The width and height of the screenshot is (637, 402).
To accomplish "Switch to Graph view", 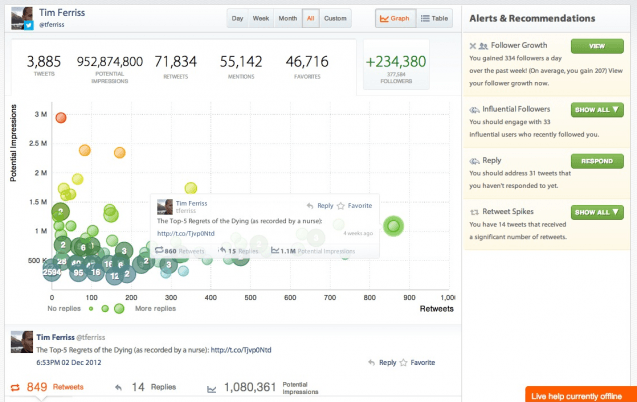I will [x=395, y=18].
